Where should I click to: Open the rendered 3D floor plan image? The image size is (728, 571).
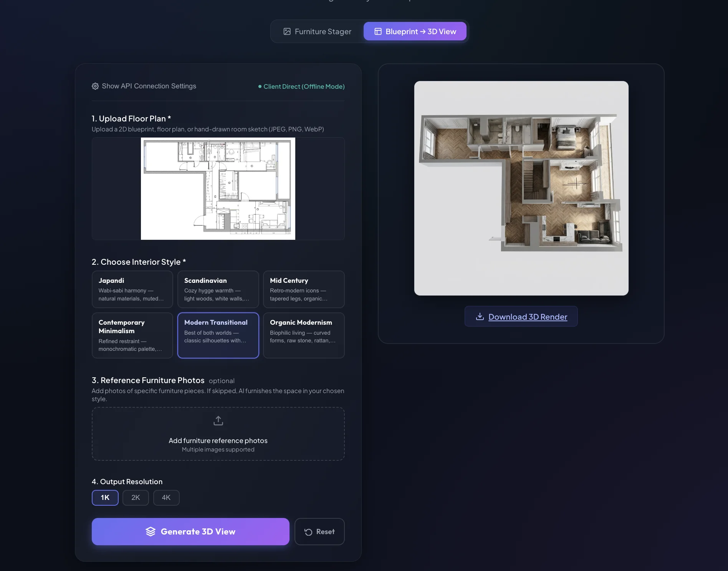521,188
